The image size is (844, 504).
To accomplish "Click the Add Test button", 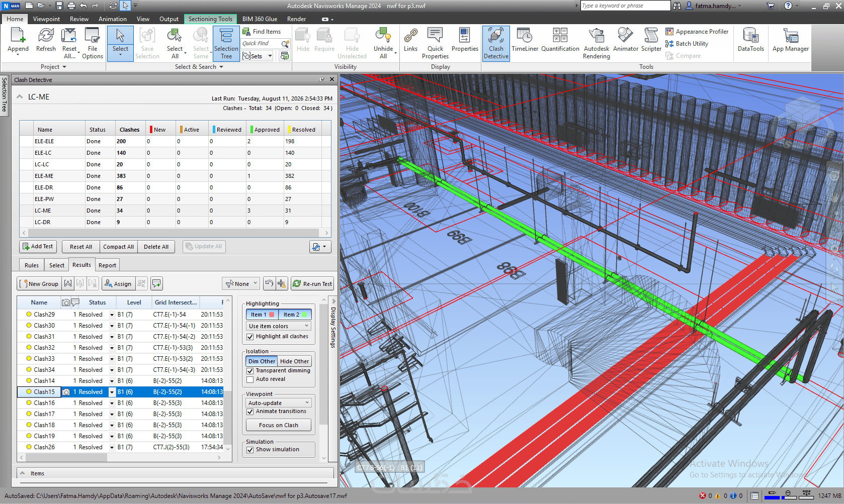I will (x=38, y=247).
